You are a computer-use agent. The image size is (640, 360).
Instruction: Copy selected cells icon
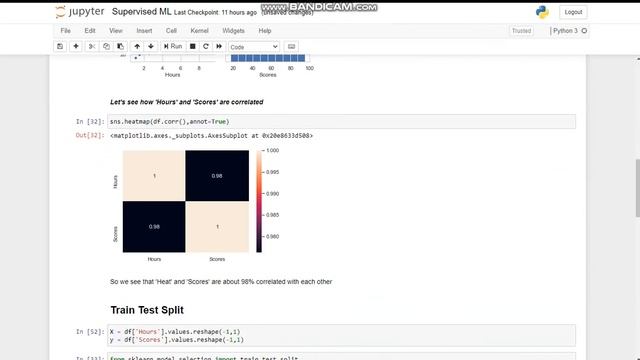click(106, 47)
